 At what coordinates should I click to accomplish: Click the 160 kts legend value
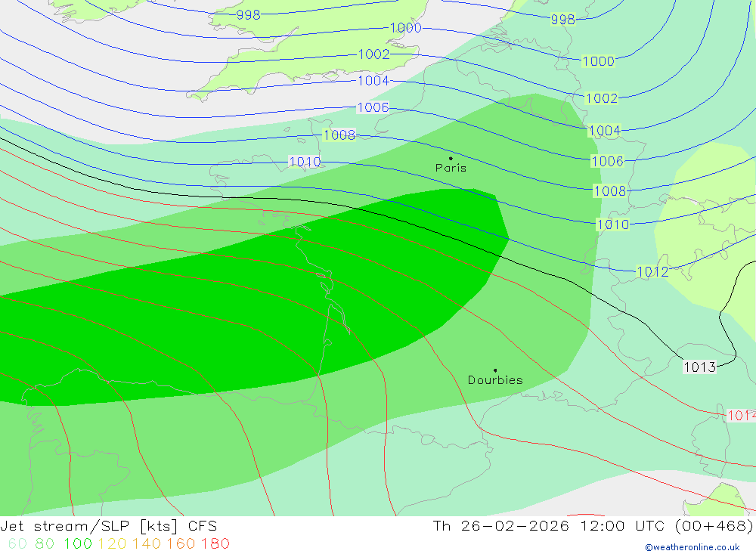181,543
